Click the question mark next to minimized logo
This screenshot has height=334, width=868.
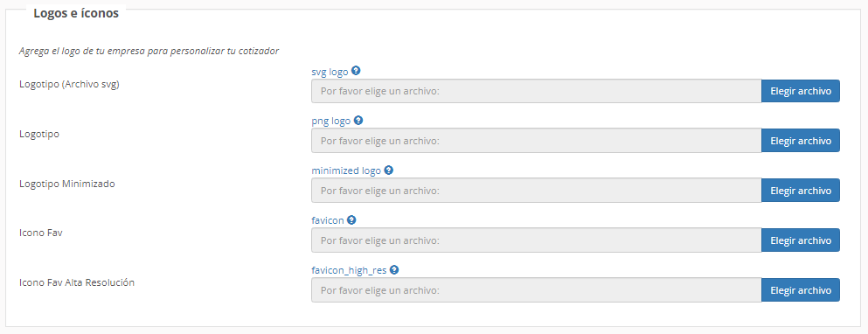click(x=389, y=170)
